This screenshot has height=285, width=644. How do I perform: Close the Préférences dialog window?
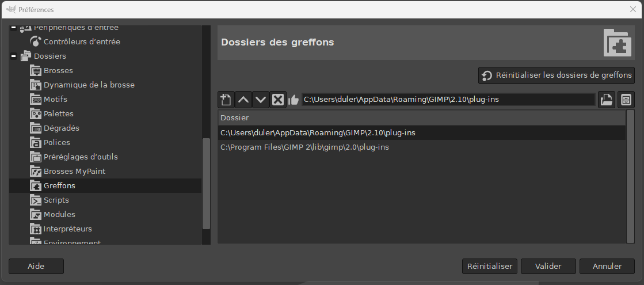633,9
